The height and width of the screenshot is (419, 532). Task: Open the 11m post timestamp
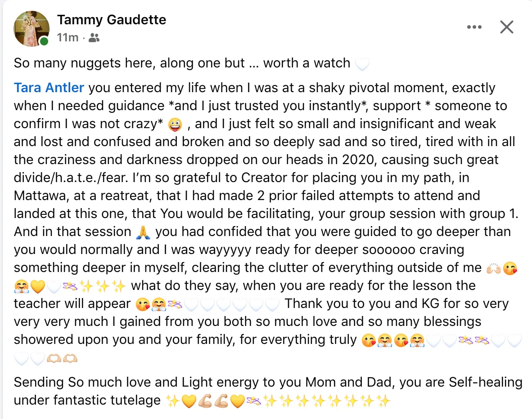[x=68, y=37]
